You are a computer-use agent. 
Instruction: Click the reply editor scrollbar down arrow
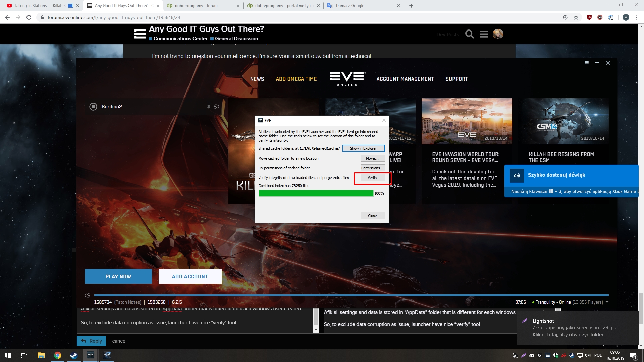tap(316, 330)
